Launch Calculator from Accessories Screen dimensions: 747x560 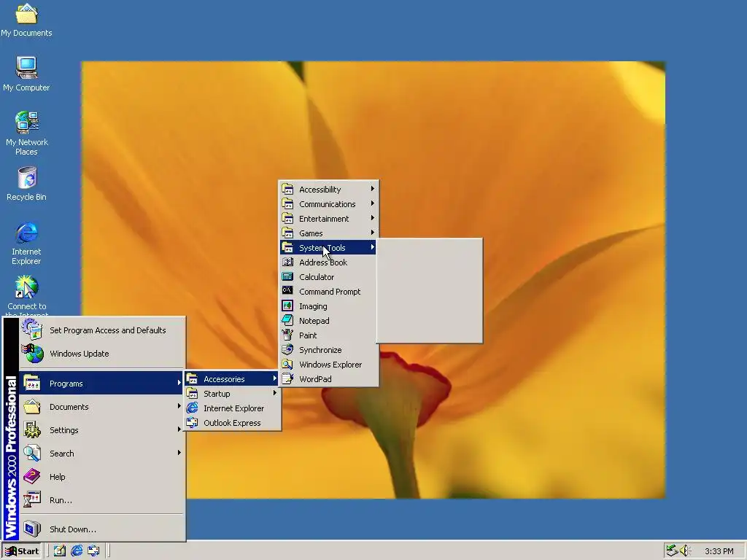329,277
